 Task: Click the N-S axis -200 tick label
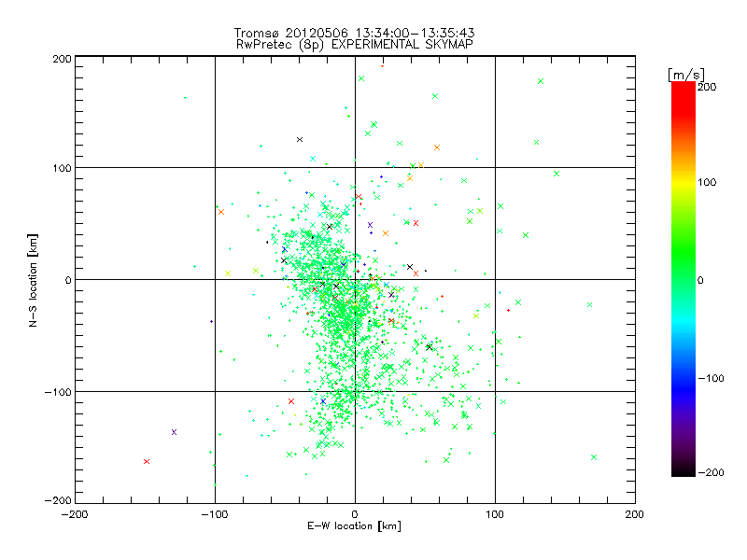58,500
